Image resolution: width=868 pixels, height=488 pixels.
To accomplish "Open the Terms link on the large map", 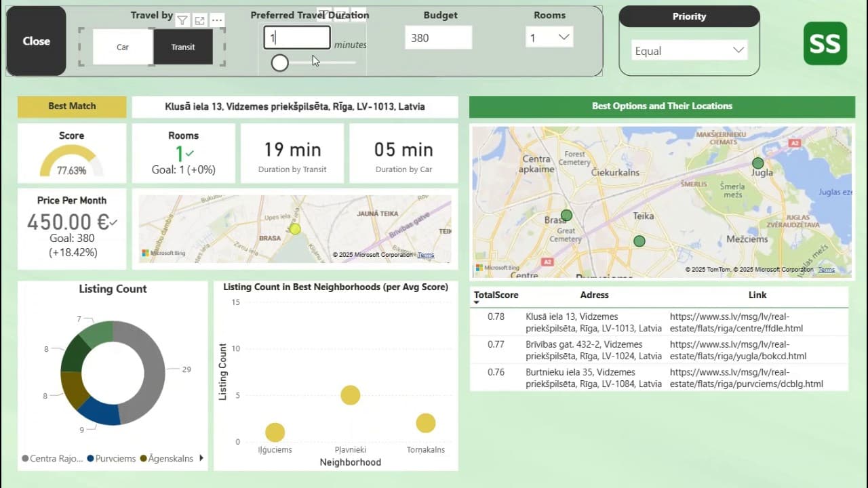I will point(826,270).
